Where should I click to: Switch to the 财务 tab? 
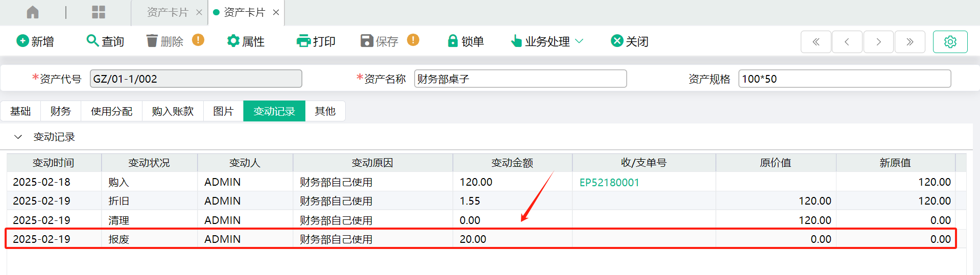(61, 111)
